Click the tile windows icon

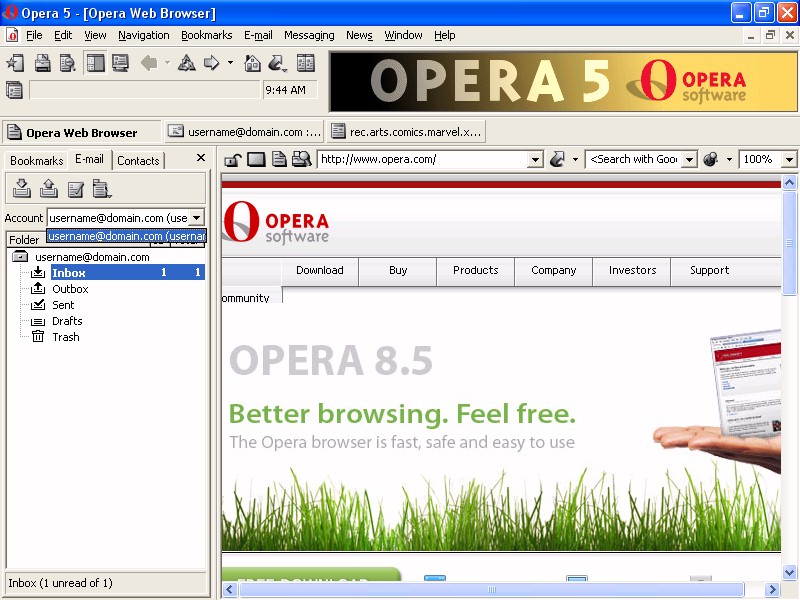pos(306,63)
